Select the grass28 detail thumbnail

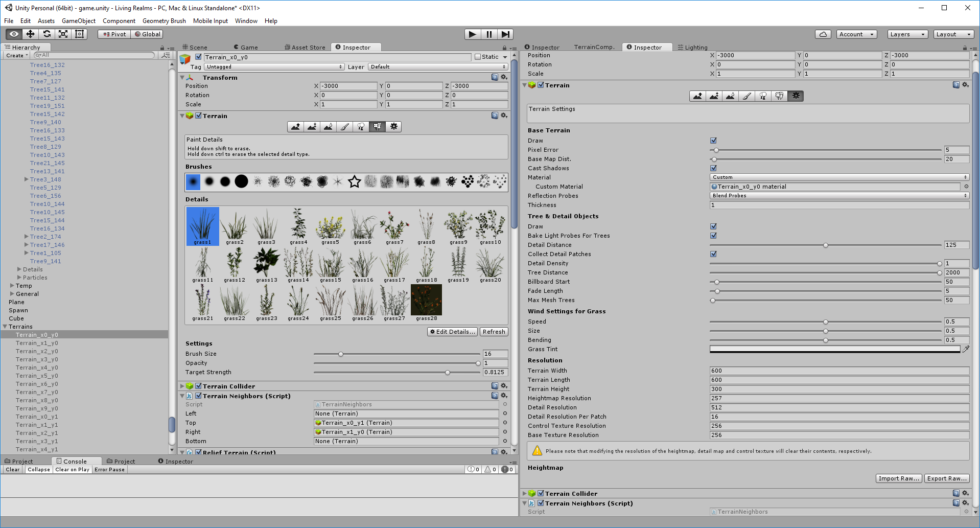click(426, 303)
